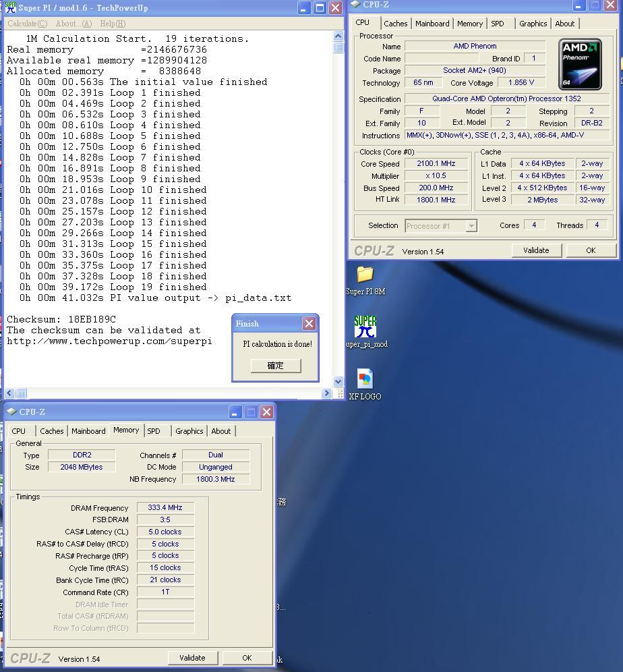Switch to Caches tab in top CPU-Z window
This screenshot has height=672, width=623.
(x=395, y=24)
